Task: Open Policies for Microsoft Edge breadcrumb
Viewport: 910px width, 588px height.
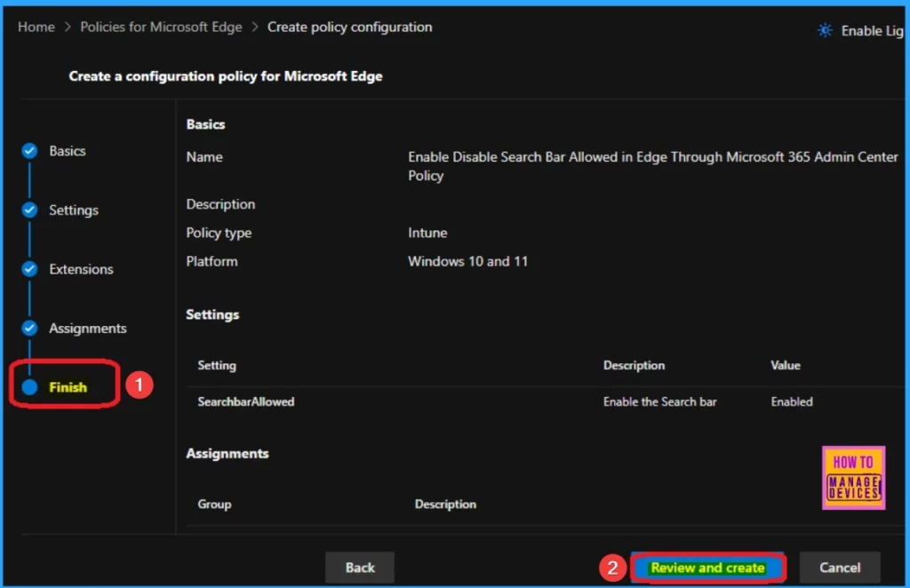Action: coord(162,28)
